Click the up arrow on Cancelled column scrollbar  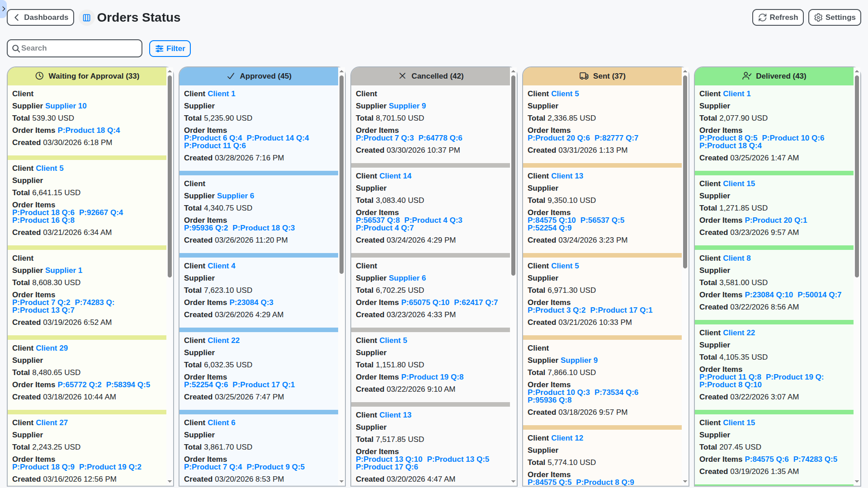tap(513, 71)
